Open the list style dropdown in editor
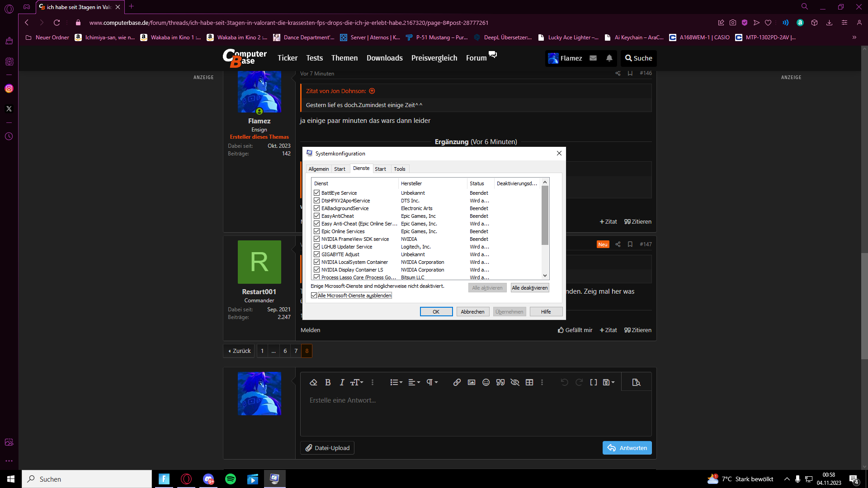868x488 pixels. (x=396, y=383)
